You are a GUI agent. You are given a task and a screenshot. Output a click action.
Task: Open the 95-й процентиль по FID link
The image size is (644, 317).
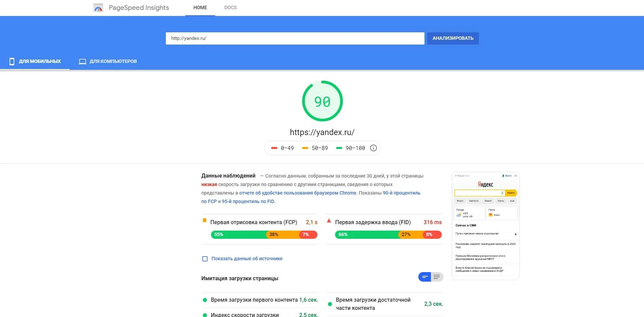(248, 201)
